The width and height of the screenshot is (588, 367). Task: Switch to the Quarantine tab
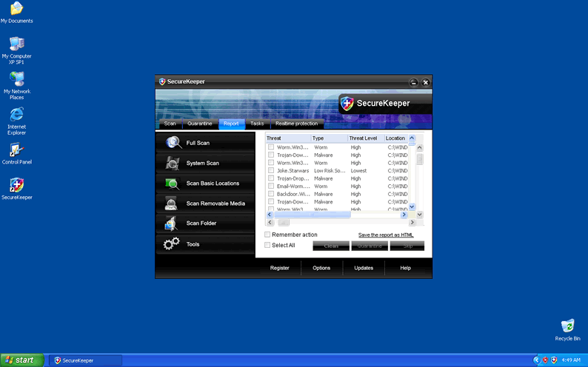200,124
